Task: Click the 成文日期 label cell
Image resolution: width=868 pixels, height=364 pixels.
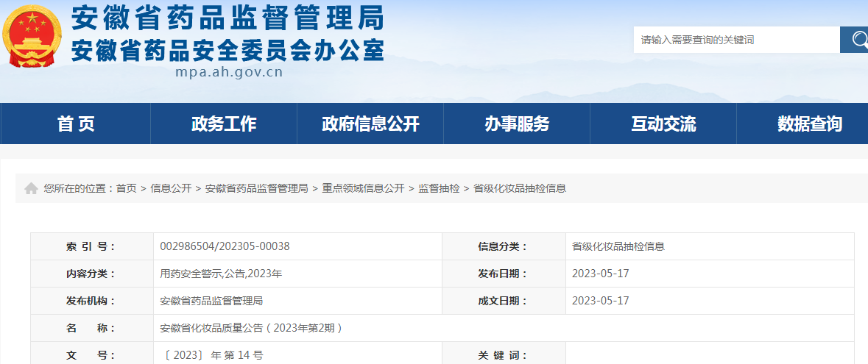Action: point(504,301)
